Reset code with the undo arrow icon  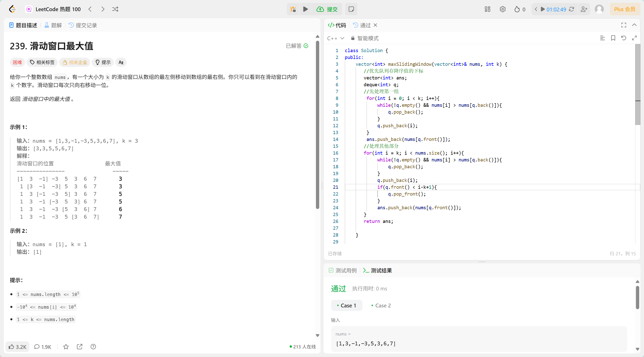coord(624,38)
